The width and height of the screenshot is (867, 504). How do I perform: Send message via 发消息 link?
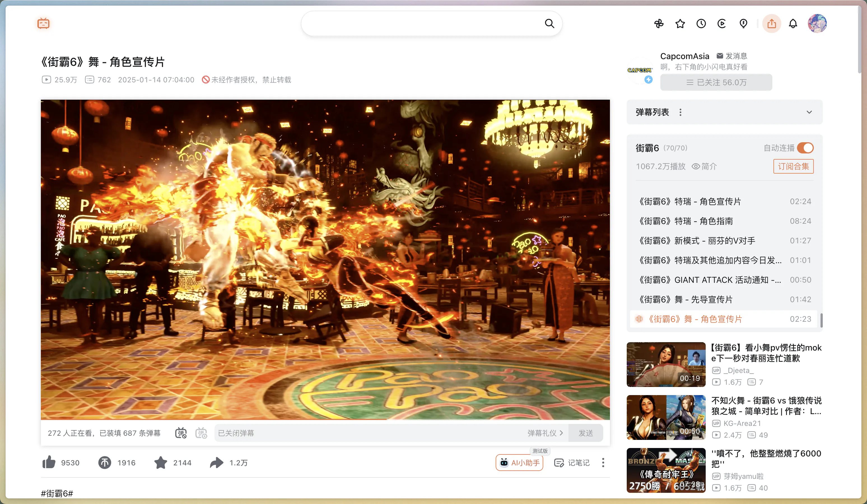tap(732, 56)
